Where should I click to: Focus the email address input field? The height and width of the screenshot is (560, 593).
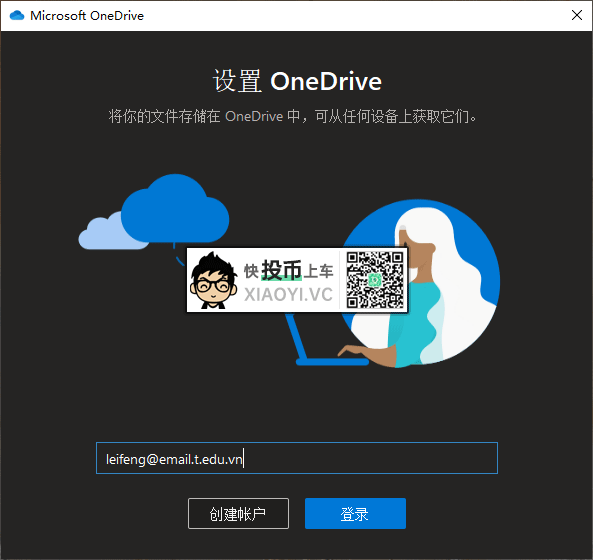click(x=297, y=458)
